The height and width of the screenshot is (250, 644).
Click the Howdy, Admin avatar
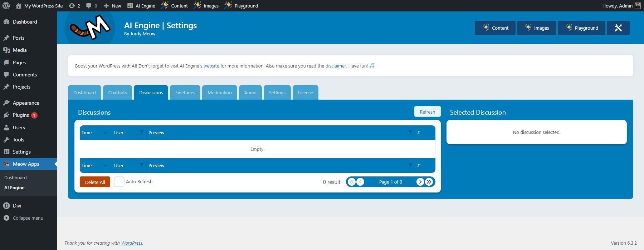pyautogui.click(x=638, y=6)
